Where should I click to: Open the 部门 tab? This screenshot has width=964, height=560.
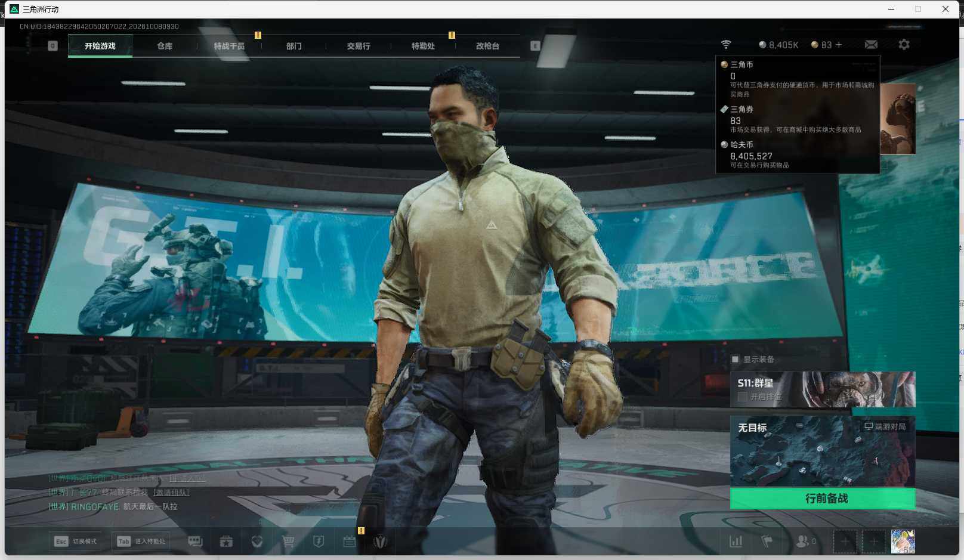[293, 46]
